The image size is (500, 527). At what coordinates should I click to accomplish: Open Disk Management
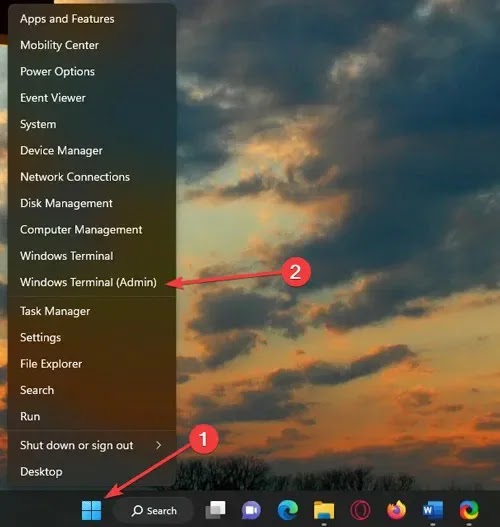pyautogui.click(x=91, y=203)
